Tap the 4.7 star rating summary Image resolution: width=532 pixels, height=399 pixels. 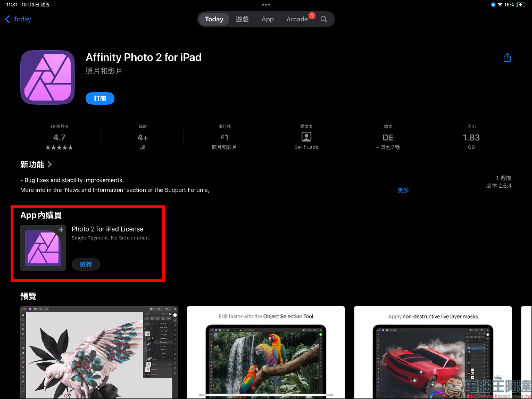[59, 138]
